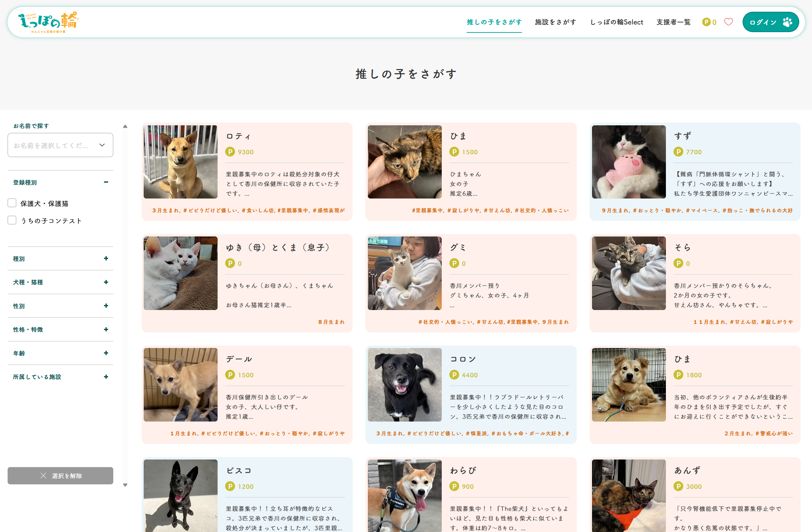Click the sidebar scrollbar down arrow
Viewport: 812px width, 532px height.
pos(125,485)
